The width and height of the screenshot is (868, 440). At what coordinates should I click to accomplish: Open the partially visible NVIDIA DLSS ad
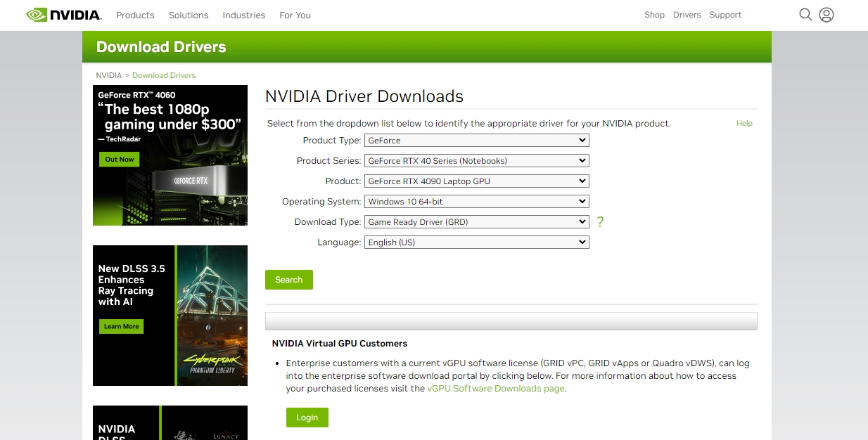coord(170,422)
